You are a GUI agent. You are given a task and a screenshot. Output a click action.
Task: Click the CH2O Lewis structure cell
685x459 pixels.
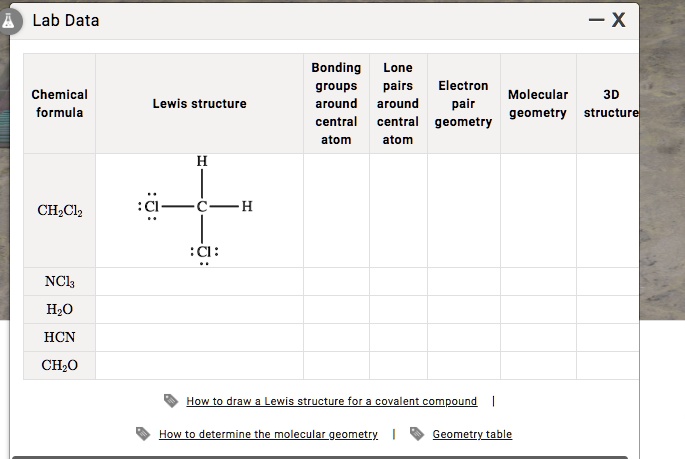tap(200, 366)
